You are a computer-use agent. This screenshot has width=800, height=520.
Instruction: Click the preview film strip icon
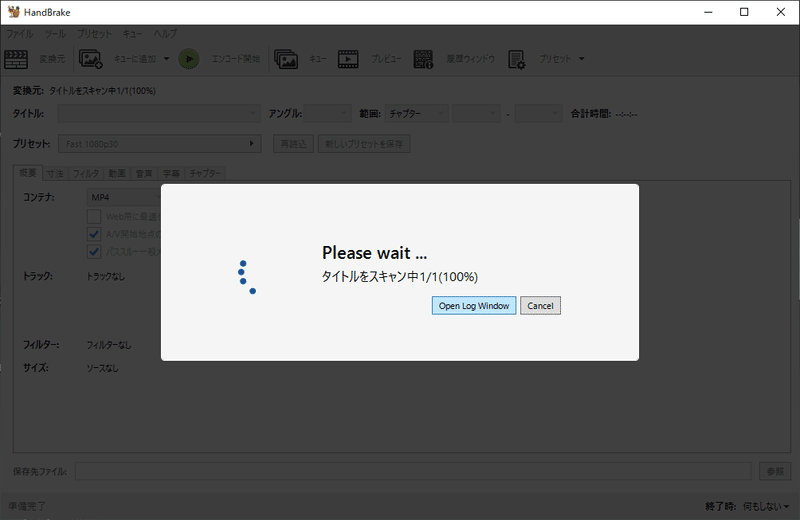(x=348, y=59)
